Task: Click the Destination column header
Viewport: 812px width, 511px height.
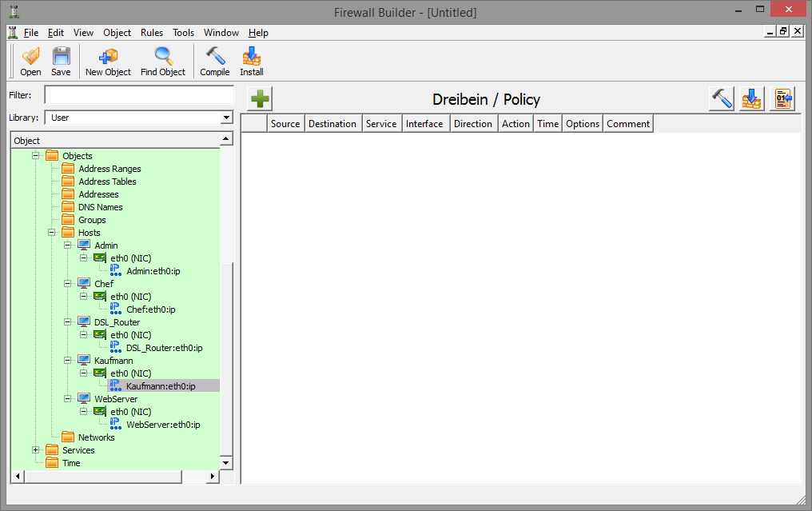Action: [332, 124]
